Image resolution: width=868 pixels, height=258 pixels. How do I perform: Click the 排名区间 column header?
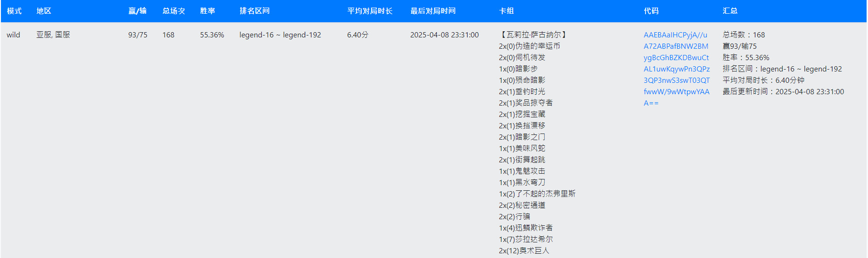[x=255, y=11]
